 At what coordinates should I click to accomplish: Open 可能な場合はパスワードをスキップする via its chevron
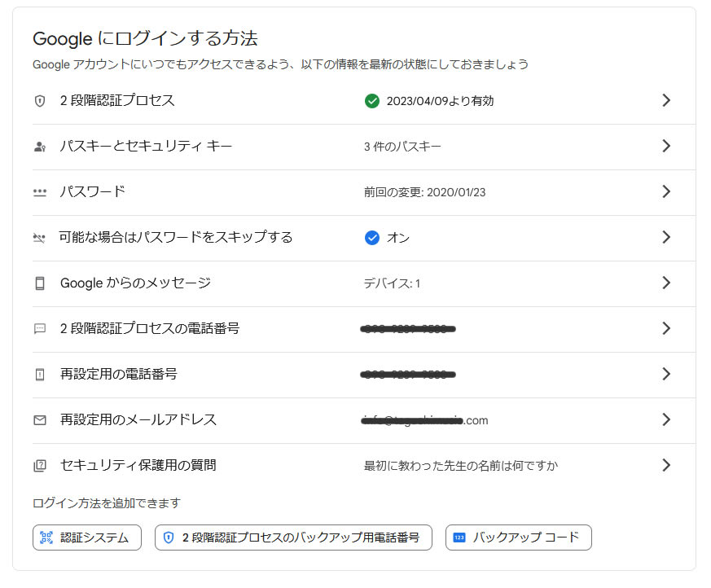(x=666, y=237)
